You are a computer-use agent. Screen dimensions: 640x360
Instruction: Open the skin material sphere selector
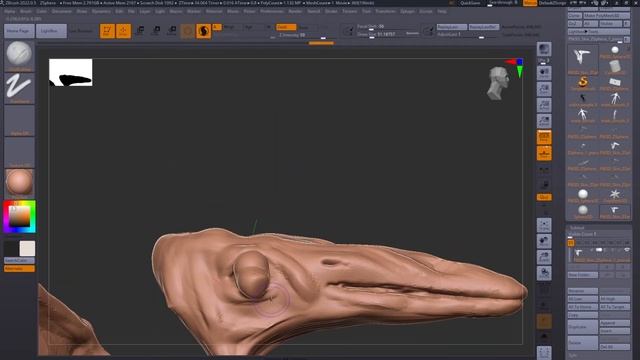[19, 183]
